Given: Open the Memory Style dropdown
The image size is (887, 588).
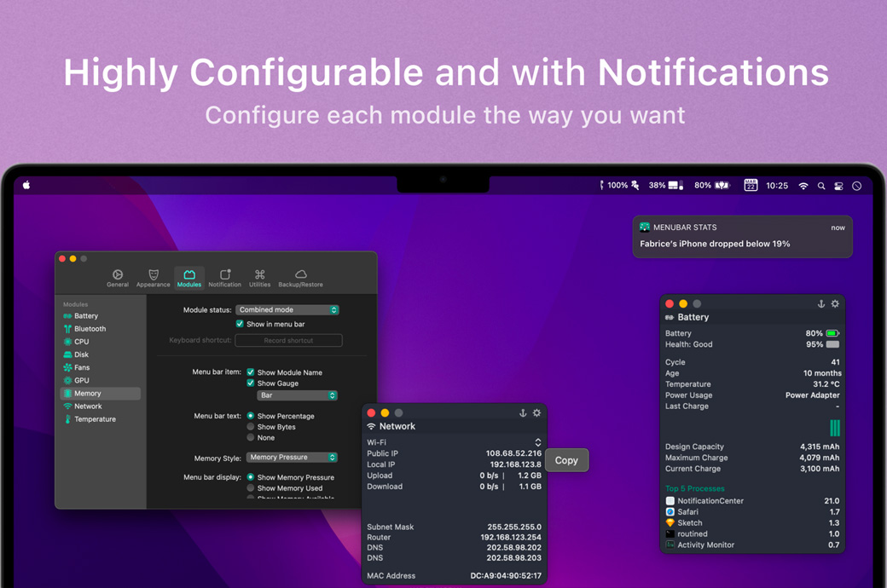Looking at the screenshot, I should tap(292, 458).
